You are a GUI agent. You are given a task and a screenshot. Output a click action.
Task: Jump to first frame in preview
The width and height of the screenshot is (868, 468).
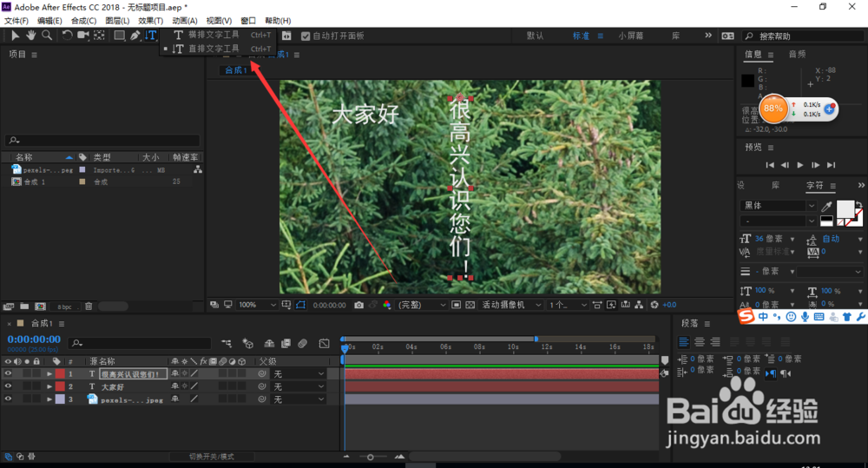coord(769,165)
